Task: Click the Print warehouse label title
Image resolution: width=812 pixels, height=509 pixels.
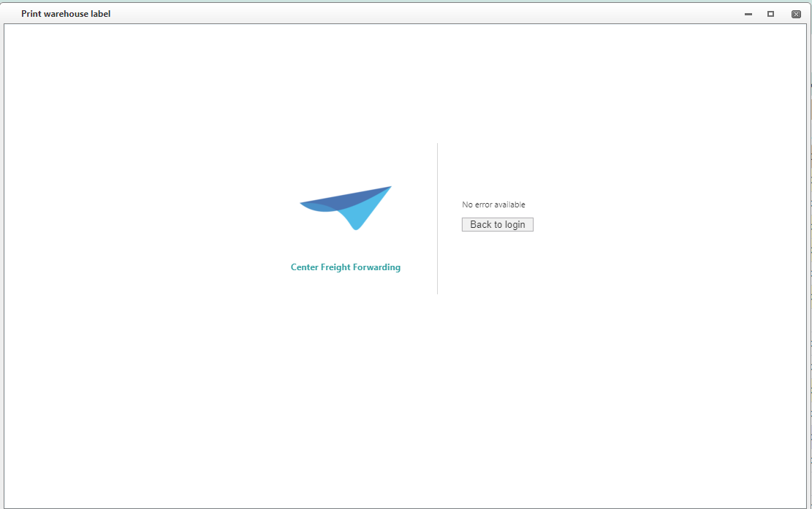Action: (66, 14)
